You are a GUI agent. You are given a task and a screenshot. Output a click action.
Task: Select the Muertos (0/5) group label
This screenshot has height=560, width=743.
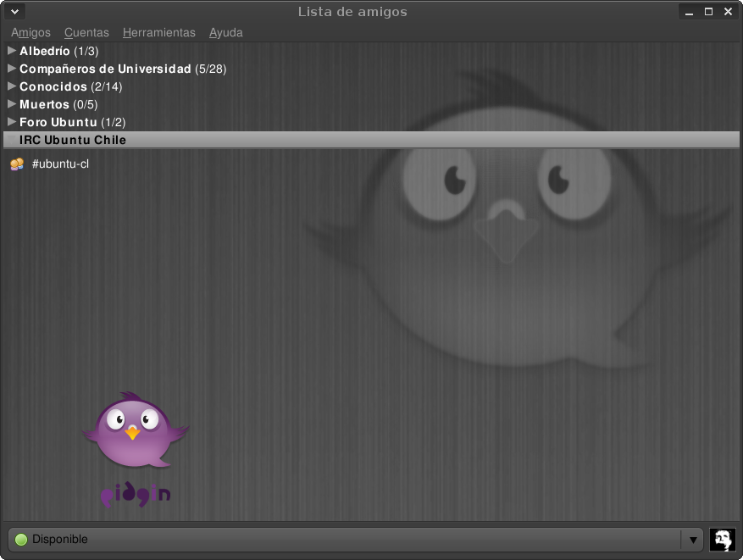58,104
